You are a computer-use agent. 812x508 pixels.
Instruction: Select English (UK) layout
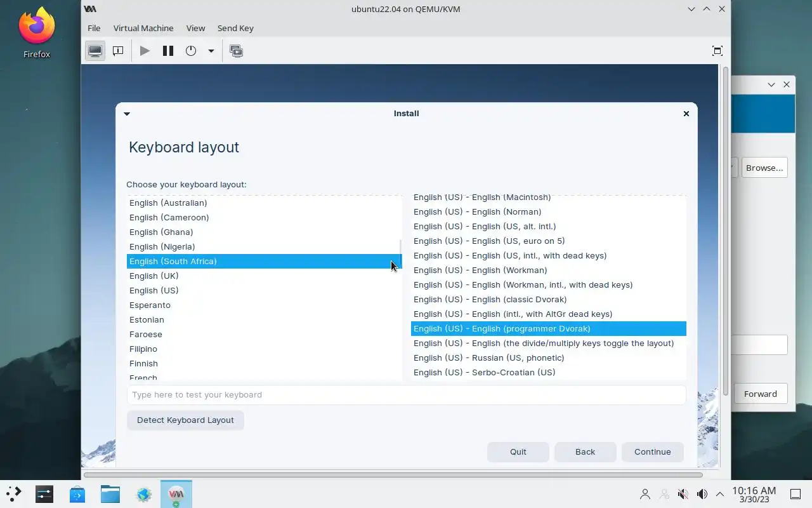pyautogui.click(x=264, y=276)
